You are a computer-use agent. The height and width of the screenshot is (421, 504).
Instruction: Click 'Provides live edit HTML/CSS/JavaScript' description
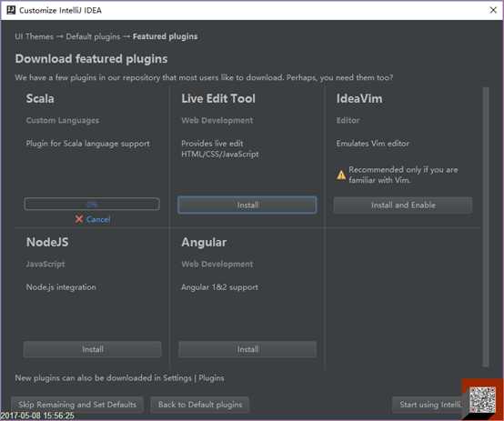pyautogui.click(x=220, y=149)
